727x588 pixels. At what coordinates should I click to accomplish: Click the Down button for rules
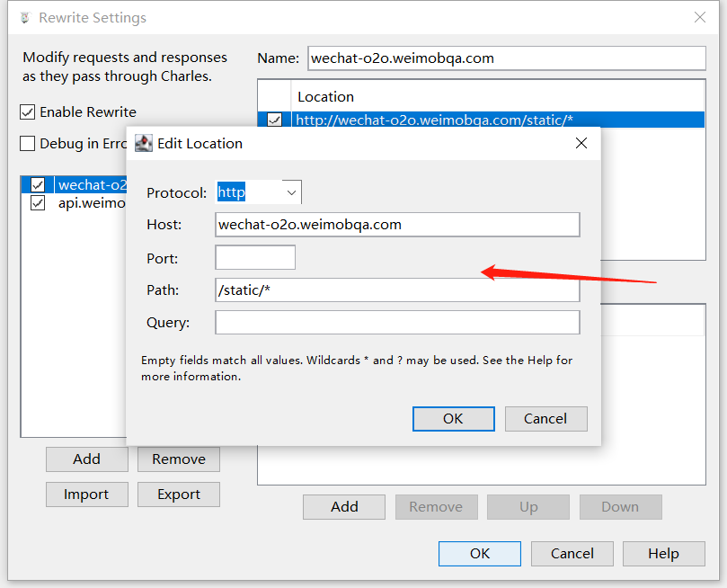tap(620, 507)
